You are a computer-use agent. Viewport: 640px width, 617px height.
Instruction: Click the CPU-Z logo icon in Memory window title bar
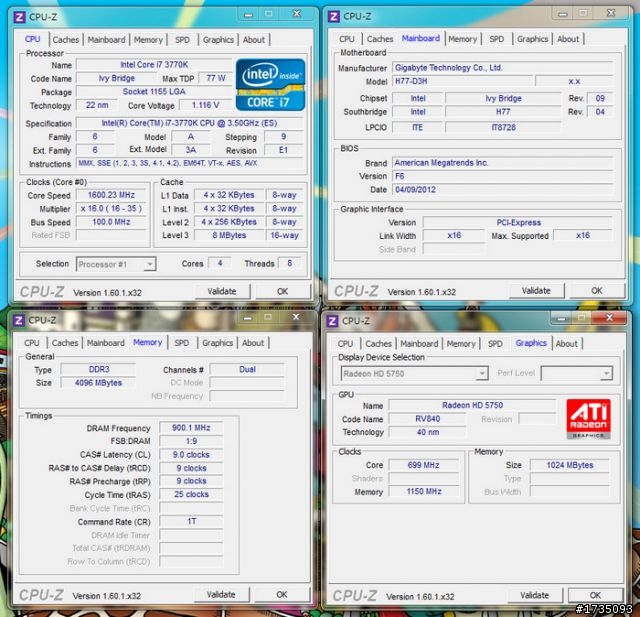point(18,320)
